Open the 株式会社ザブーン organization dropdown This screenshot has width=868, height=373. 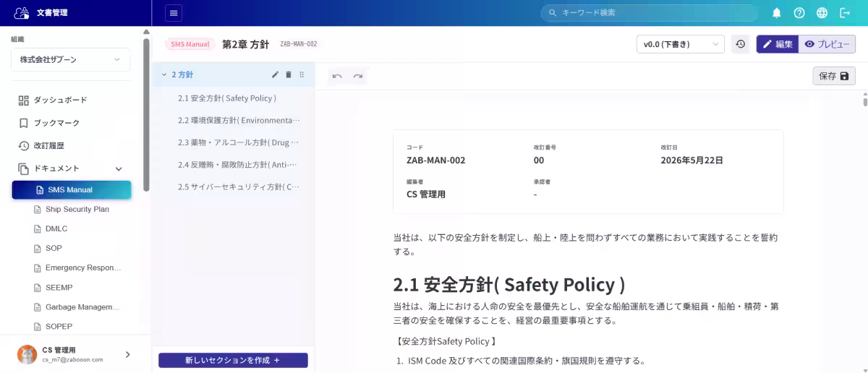[71, 59]
